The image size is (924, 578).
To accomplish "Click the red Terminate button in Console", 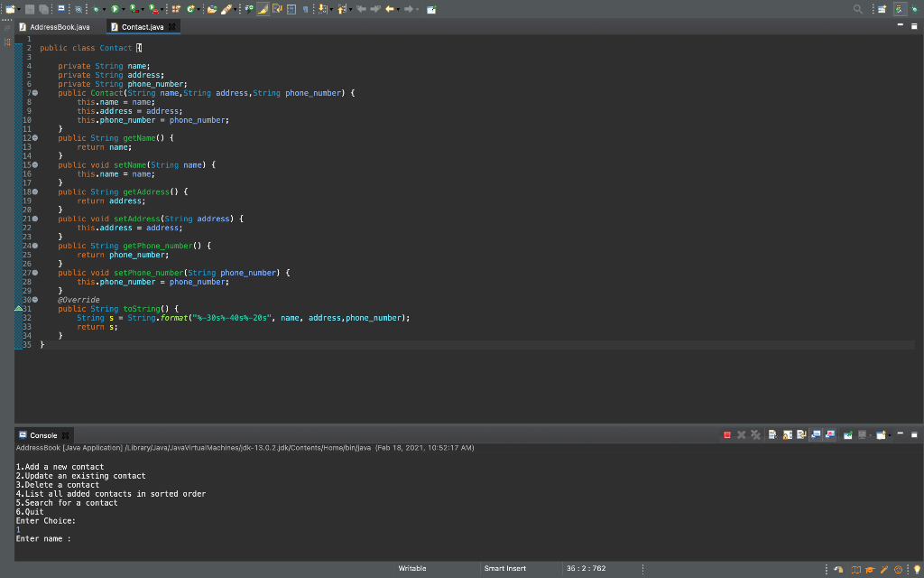I will pos(727,435).
